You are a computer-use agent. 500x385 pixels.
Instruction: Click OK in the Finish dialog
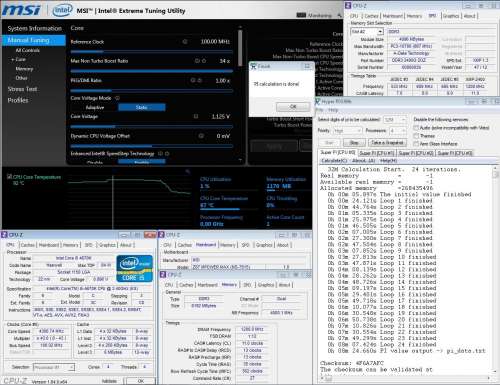(x=293, y=106)
